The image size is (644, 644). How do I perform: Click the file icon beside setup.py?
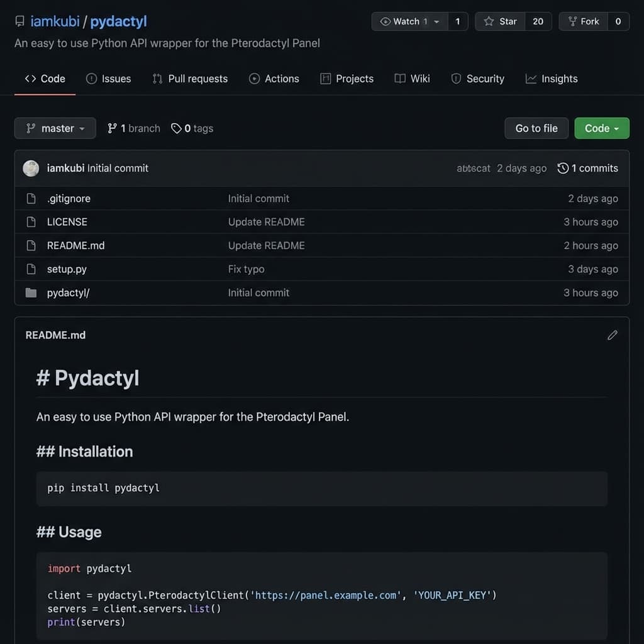(x=31, y=269)
